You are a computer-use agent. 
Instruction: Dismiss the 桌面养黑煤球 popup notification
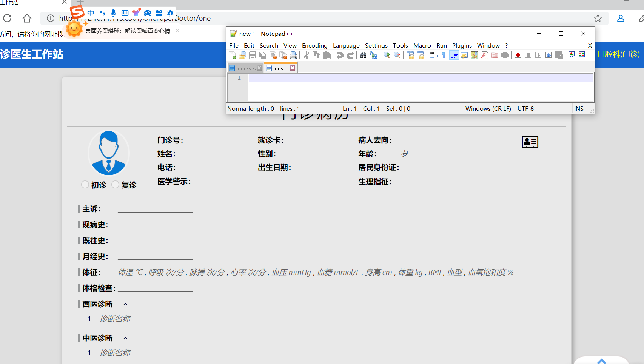(177, 31)
